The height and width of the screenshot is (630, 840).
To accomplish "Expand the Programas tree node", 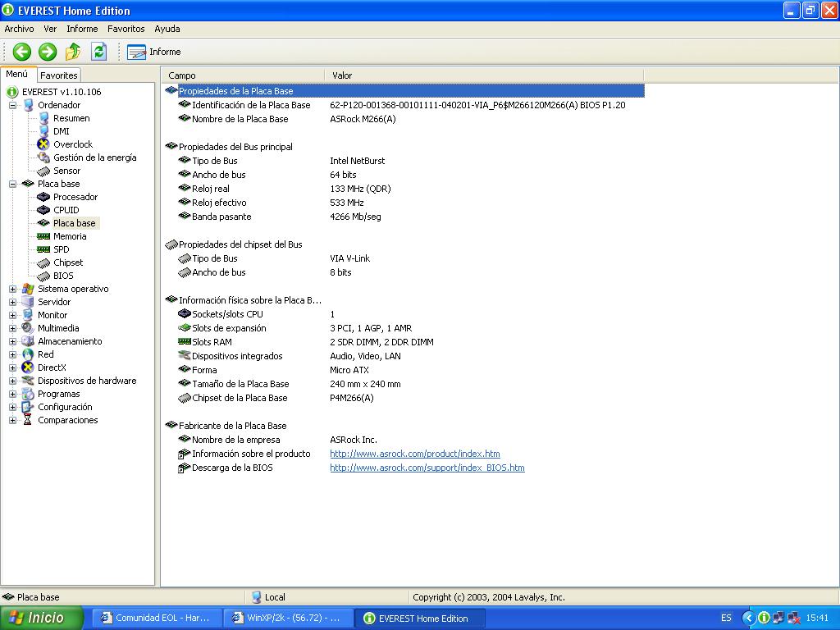I will [13, 394].
